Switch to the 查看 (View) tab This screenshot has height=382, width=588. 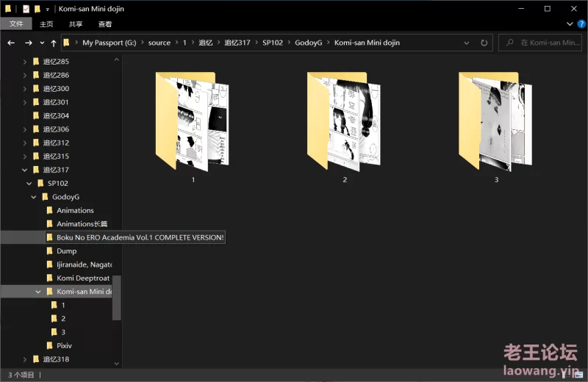click(105, 24)
